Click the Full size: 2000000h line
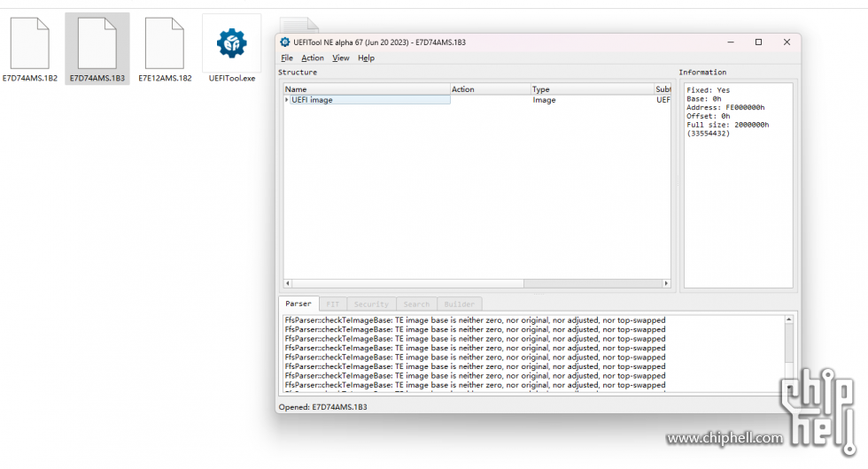 point(727,125)
